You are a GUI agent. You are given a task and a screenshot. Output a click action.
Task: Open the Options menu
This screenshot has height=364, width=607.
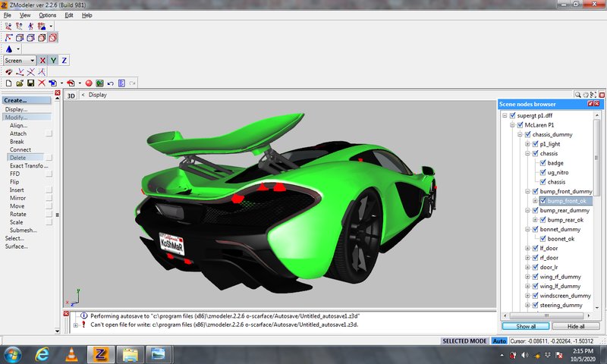48,15
